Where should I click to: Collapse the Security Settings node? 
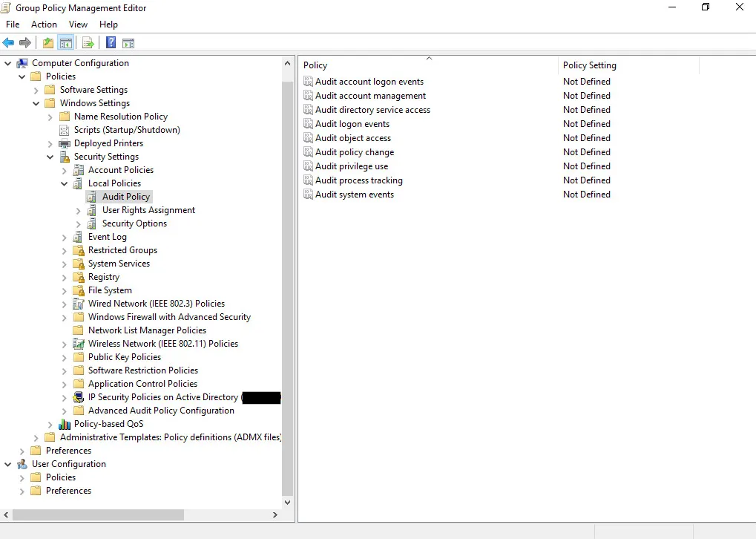[50, 156]
